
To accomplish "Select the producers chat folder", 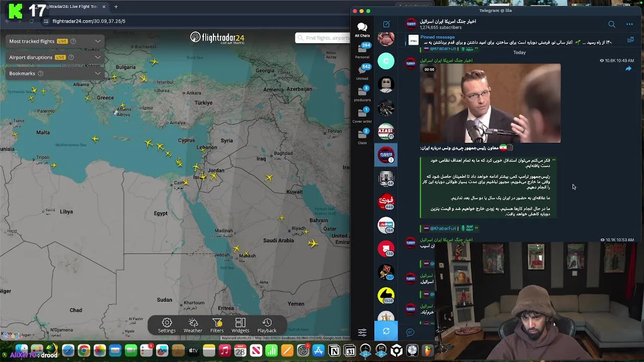I will pyautogui.click(x=362, y=94).
